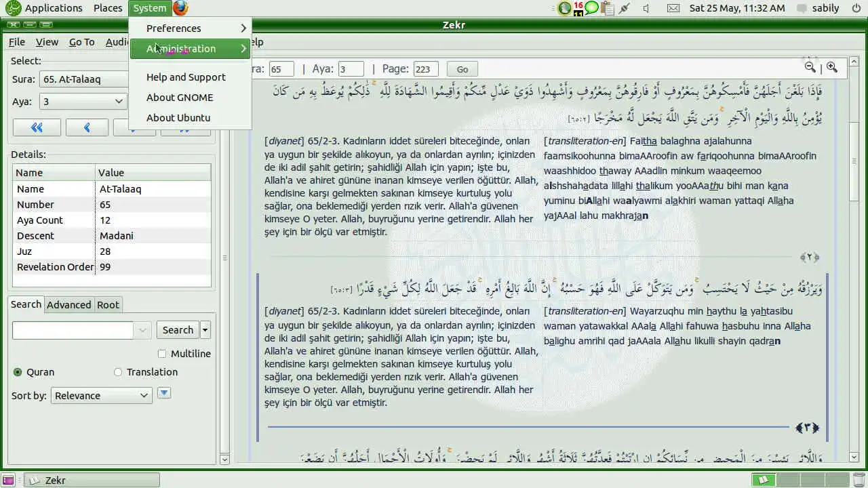Open the green chat bubble tray icon
868x488 pixels.
click(591, 8)
